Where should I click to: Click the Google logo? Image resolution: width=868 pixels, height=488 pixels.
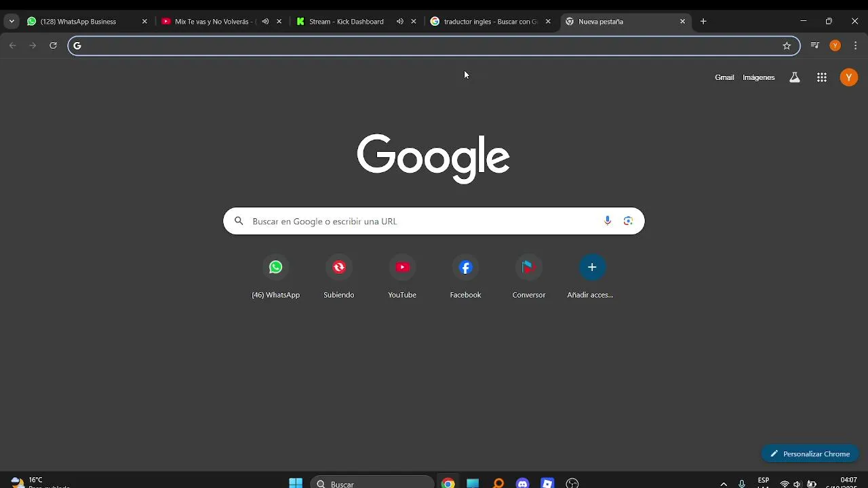[433, 159]
